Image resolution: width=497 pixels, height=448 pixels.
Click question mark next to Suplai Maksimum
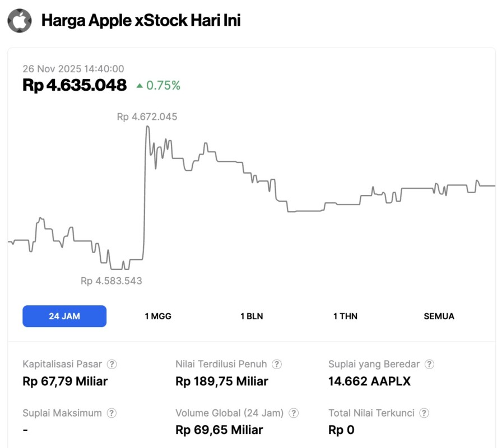point(112,413)
